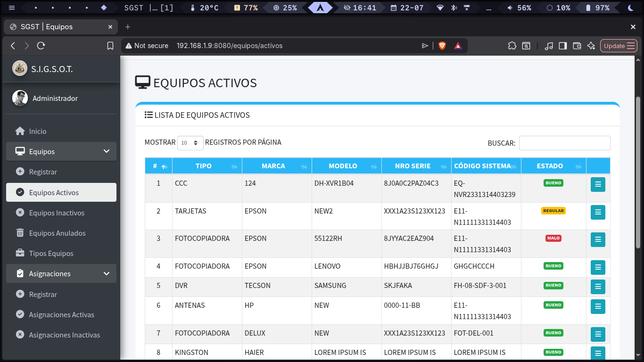This screenshot has width=644, height=362.
Task: Click the REGULAR status badge
Action: 553,211
